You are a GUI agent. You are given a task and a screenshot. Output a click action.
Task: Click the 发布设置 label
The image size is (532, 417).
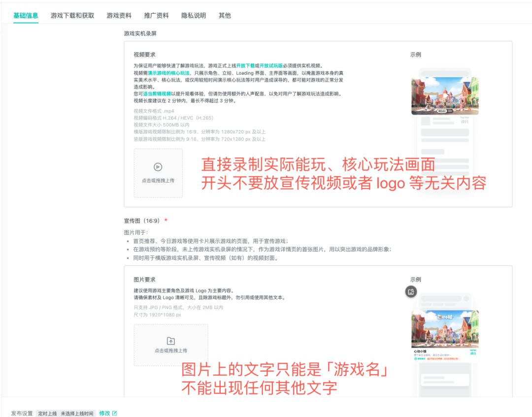[22, 413]
